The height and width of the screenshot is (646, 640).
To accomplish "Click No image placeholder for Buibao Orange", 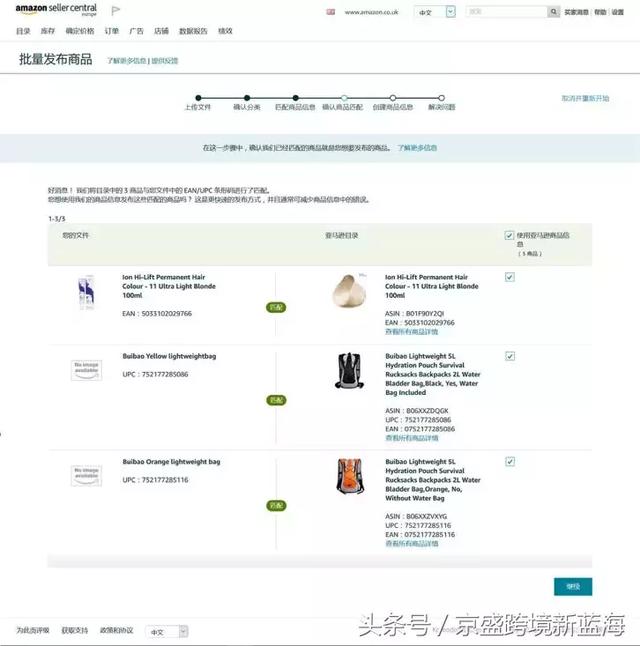I will point(87,475).
